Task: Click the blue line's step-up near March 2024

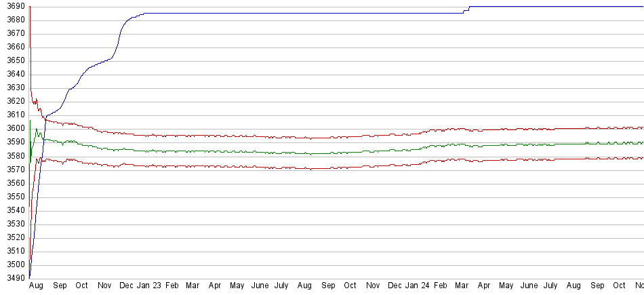Action: click(x=466, y=9)
